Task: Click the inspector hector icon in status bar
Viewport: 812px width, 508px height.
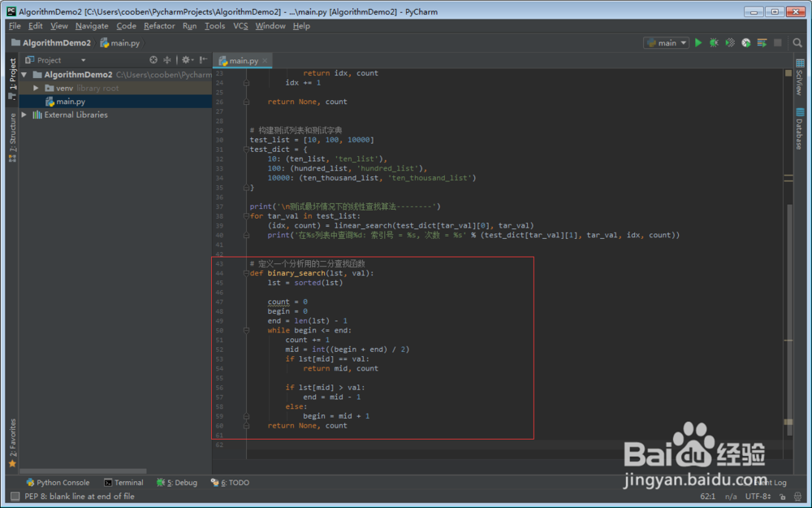Action: pyautogui.click(x=798, y=497)
